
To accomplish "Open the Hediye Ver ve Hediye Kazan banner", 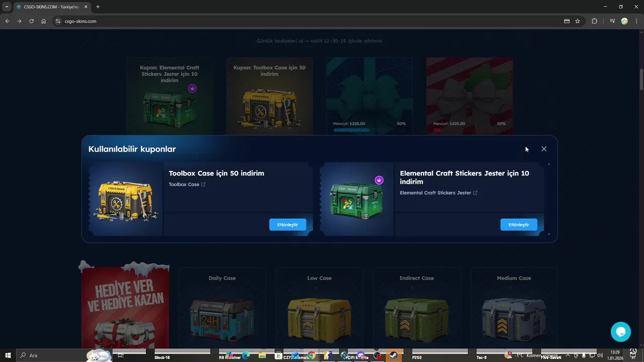I will pyautogui.click(x=125, y=307).
